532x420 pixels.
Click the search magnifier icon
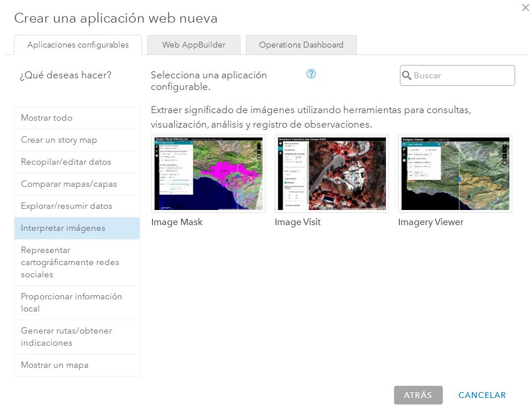click(406, 75)
